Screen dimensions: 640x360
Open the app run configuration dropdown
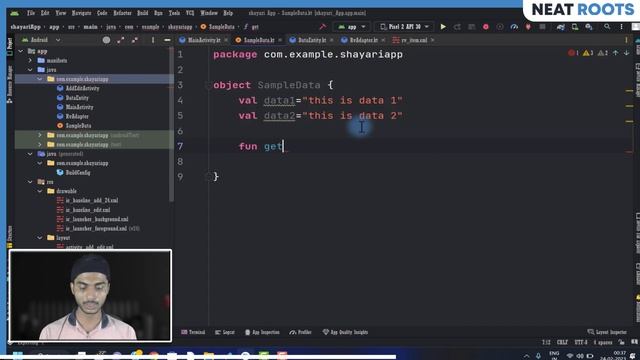pyautogui.click(x=352, y=27)
